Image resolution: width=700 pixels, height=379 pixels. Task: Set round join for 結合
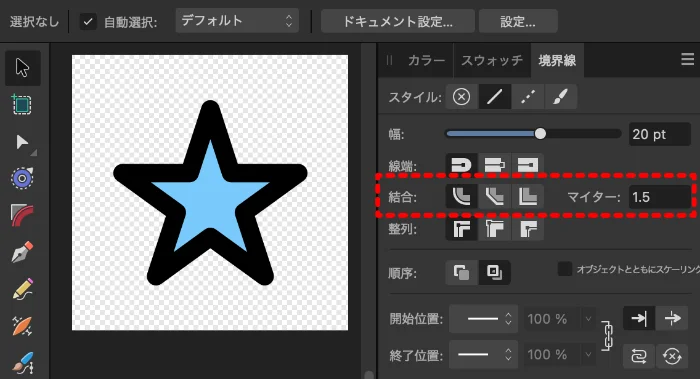point(461,196)
